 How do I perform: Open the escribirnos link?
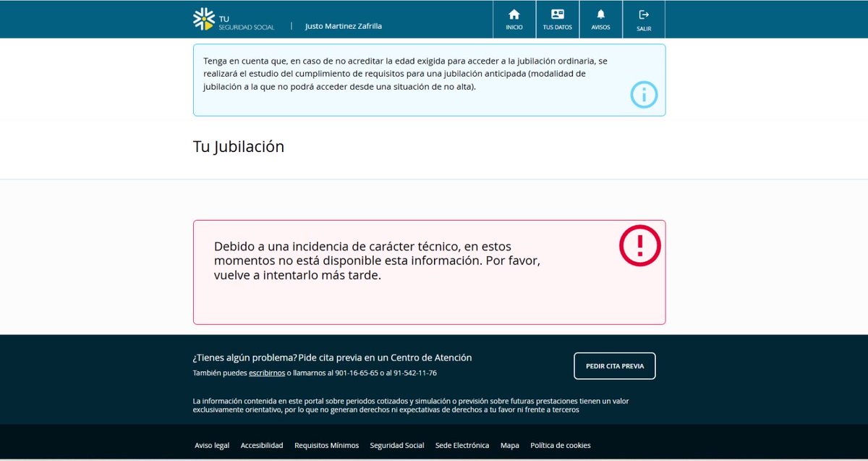coord(267,373)
